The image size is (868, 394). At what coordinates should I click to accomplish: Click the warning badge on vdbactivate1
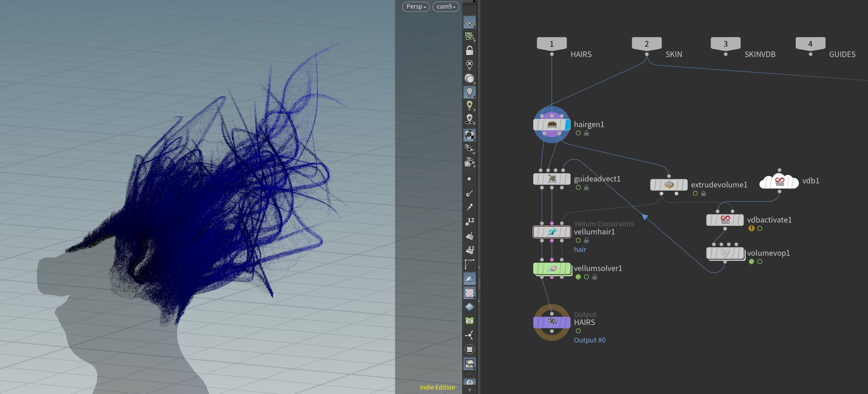pyautogui.click(x=751, y=228)
